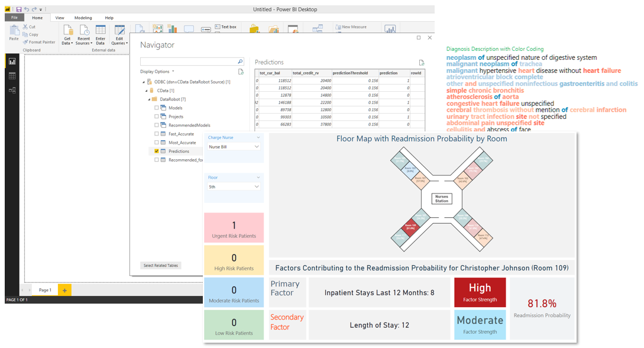Open the Recent Sources dropdown arrow

pos(91,43)
